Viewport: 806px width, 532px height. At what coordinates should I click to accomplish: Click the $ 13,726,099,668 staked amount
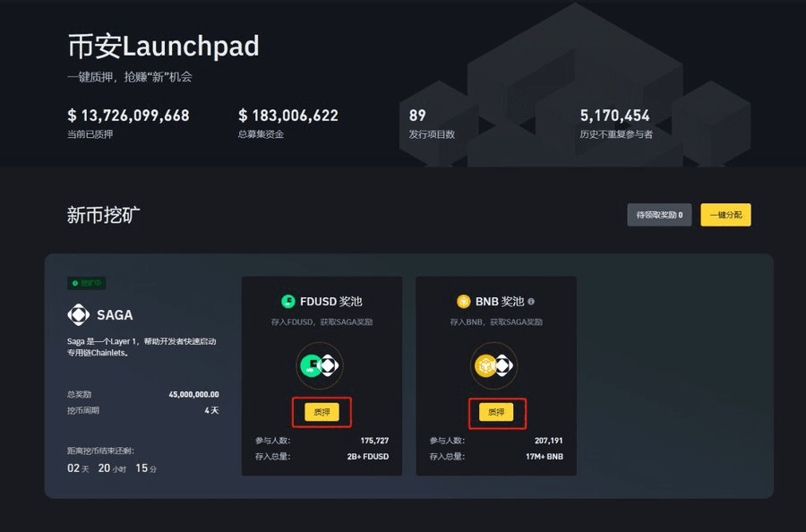[128, 116]
